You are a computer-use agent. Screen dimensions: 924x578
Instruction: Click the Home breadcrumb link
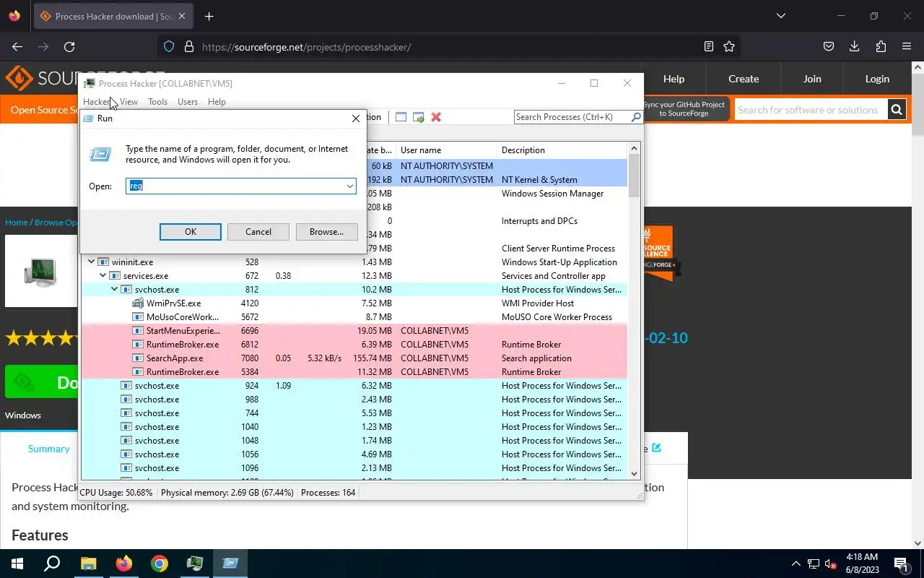pyautogui.click(x=16, y=223)
